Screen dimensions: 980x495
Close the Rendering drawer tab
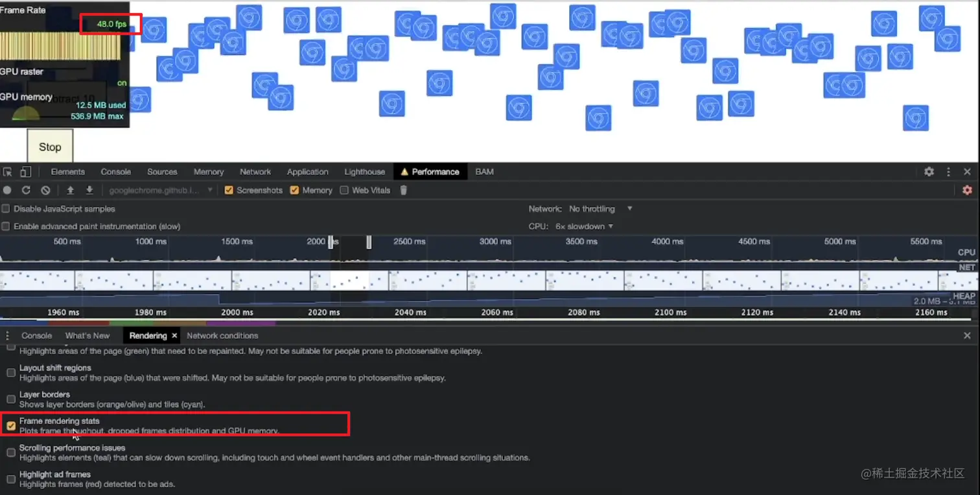174,335
